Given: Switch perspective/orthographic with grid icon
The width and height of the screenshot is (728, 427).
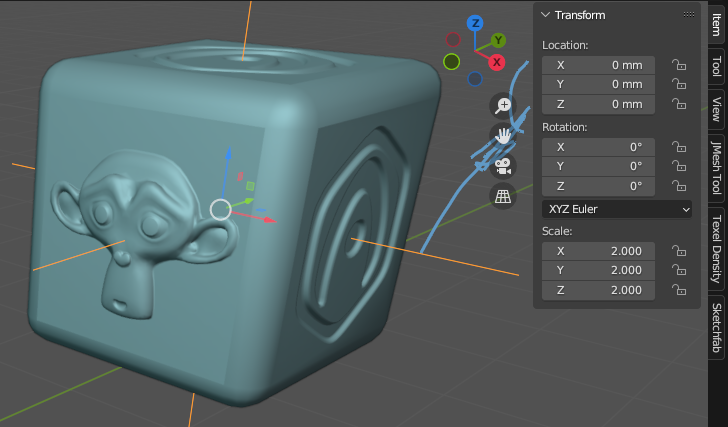Looking at the screenshot, I should coord(503,196).
